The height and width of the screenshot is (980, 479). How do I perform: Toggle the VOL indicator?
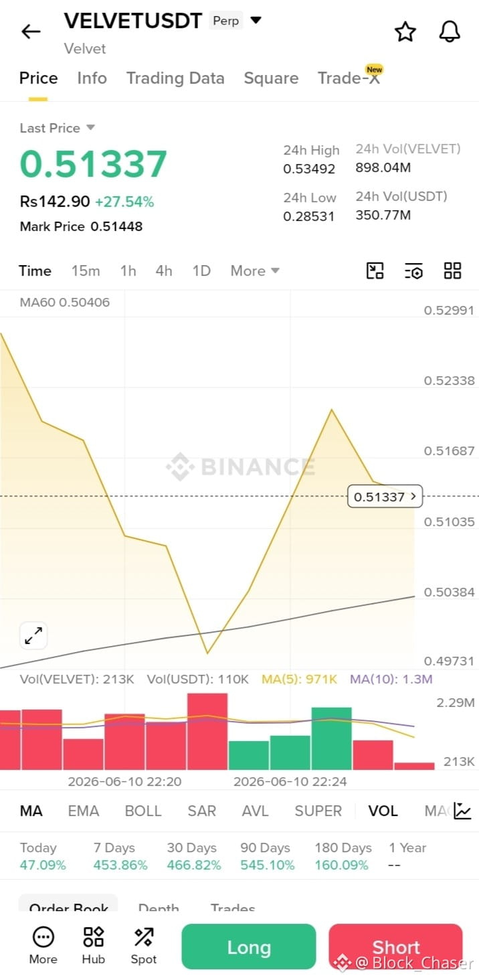pos(383,811)
